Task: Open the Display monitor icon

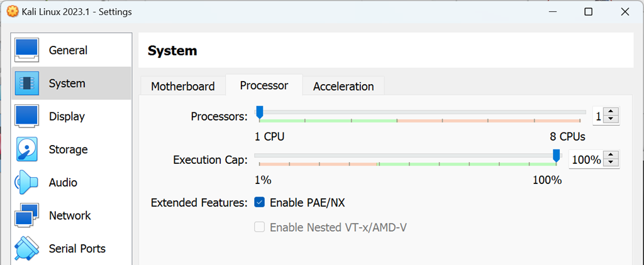Action: 26,117
